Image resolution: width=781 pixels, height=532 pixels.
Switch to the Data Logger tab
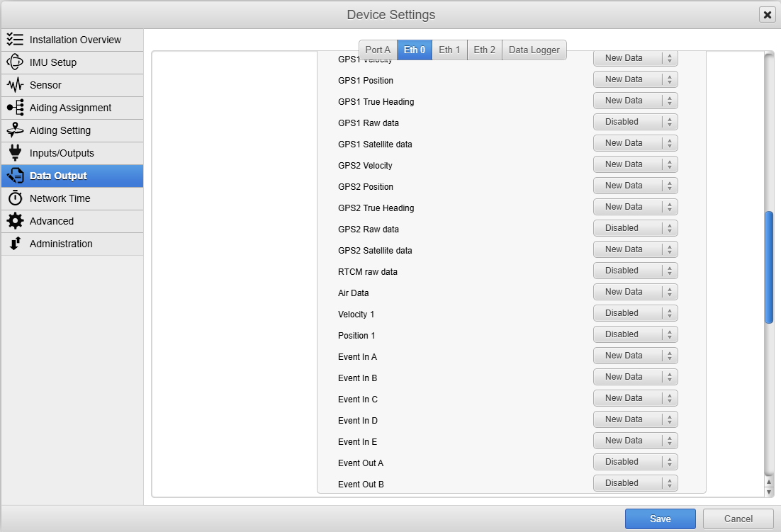tap(534, 50)
